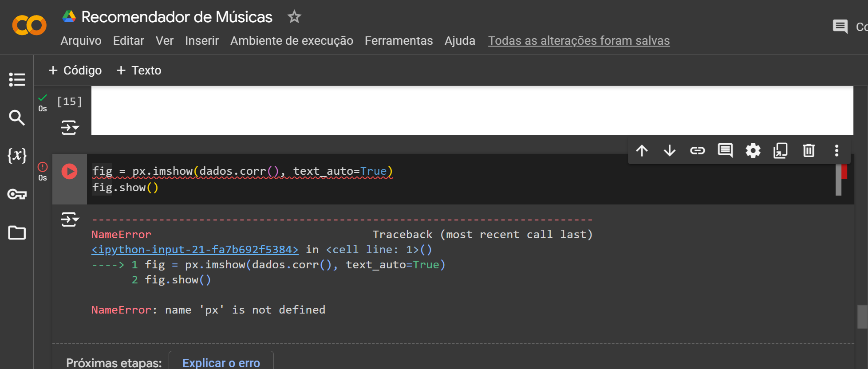The image size is (868, 369).
Task: Click the Google Drive icon beside the title
Action: click(69, 17)
